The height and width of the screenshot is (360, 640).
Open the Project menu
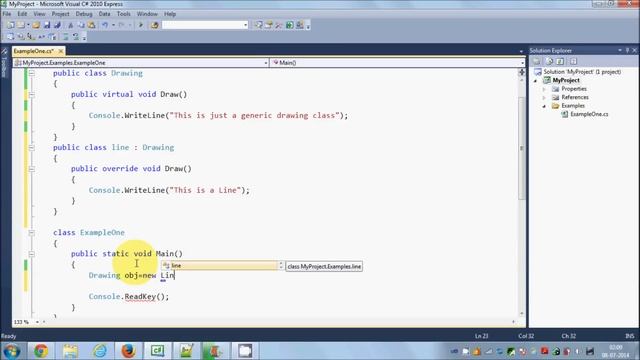tap(60, 14)
